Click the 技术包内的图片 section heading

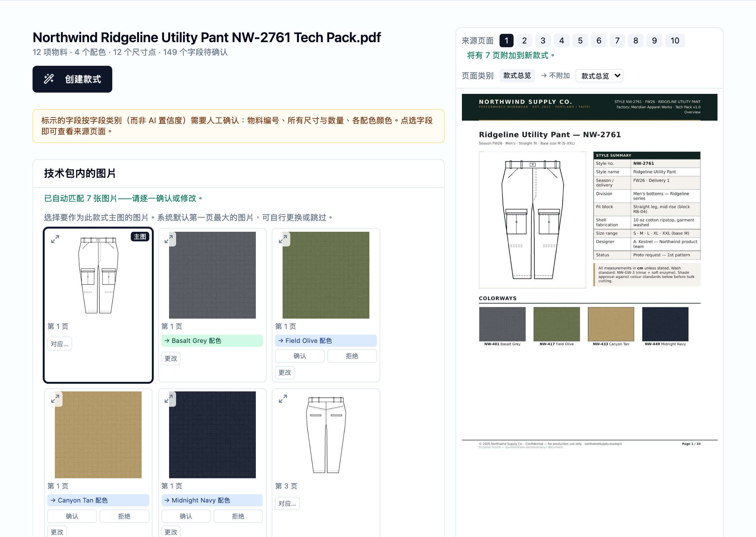pos(80,173)
